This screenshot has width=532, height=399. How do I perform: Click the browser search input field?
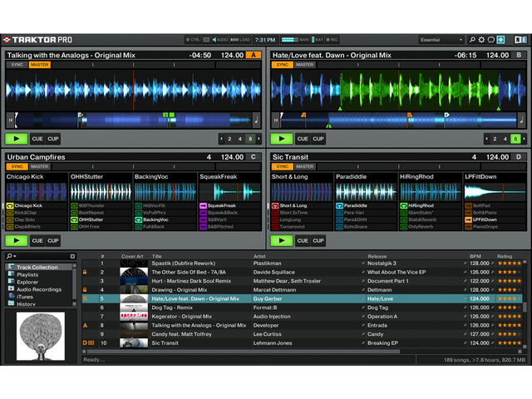click(42, 256)
